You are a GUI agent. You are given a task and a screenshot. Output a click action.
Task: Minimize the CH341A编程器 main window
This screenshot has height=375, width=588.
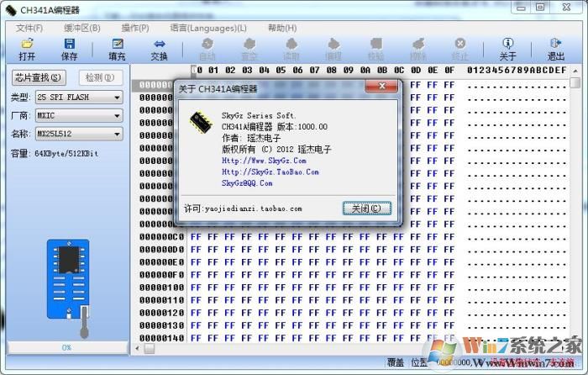(x=521, y=7)
